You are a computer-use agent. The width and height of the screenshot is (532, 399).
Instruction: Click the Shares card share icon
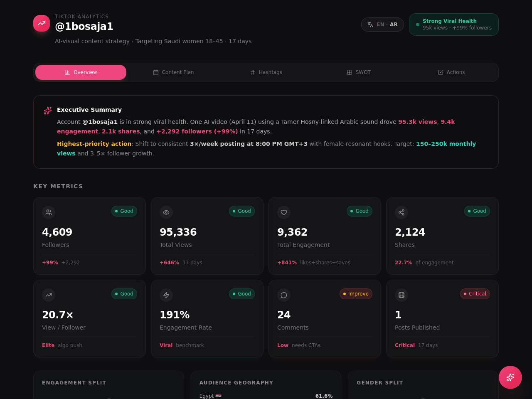(x=401, y=212)
